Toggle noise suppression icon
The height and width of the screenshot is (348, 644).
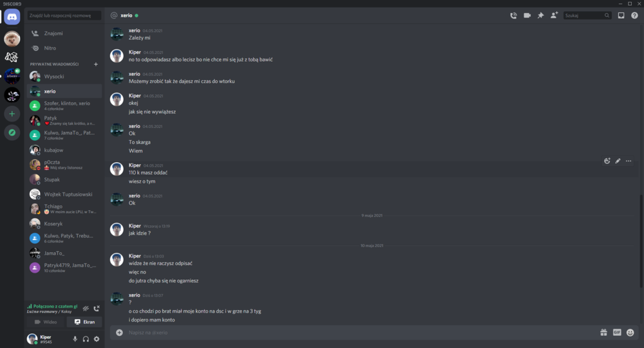pyautogui.click(x=86, y=309)
